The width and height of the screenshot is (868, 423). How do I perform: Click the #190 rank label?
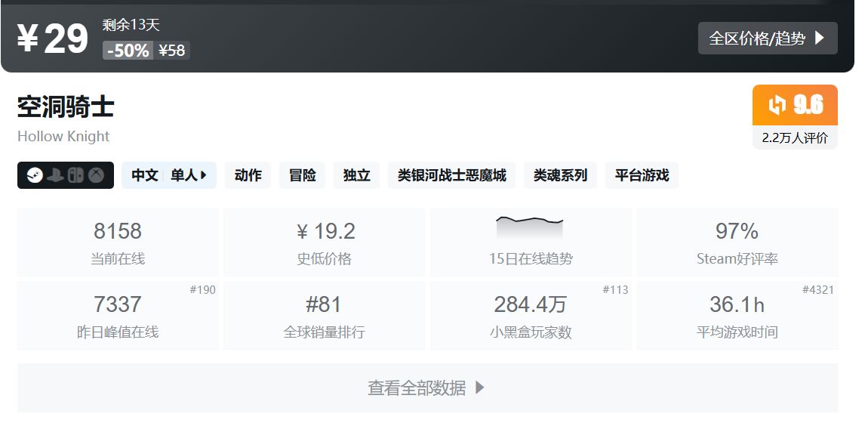(x=202, y=289)
